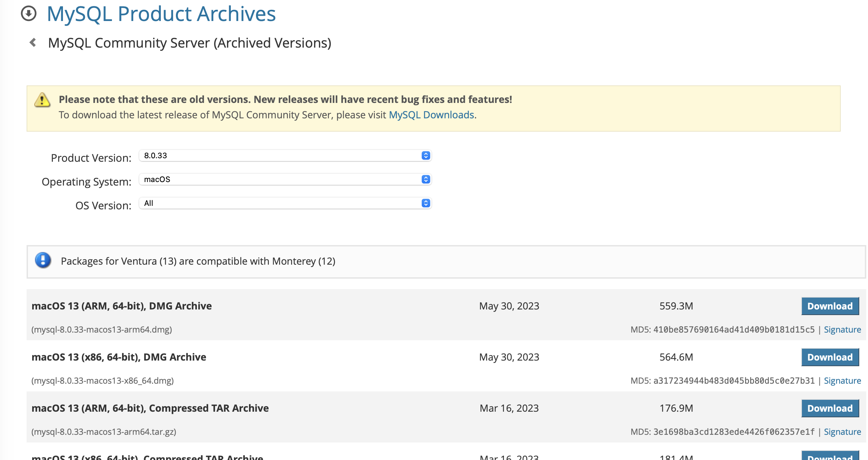
Task: Click the Product Version stepper arrows
Action: coord(426,155)
